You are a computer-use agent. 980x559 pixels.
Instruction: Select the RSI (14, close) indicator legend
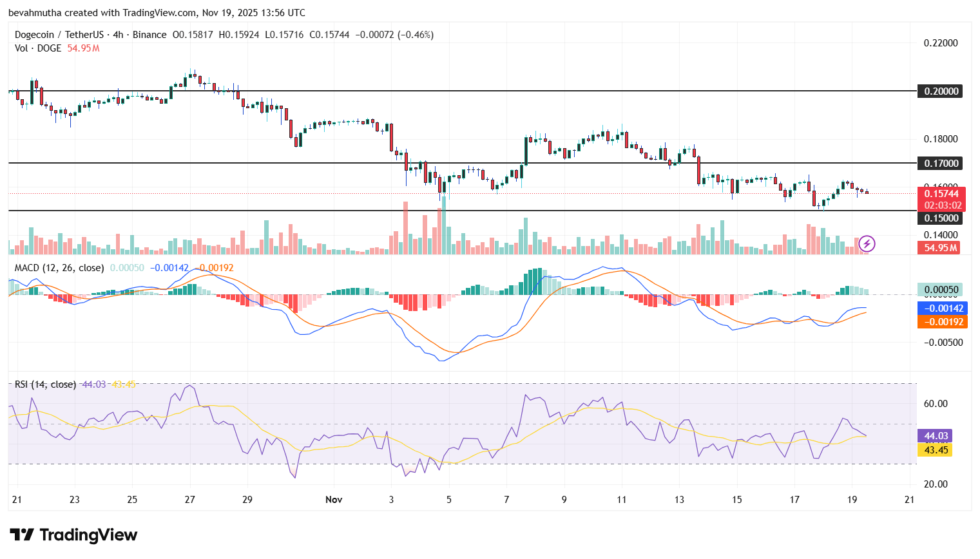45,383
